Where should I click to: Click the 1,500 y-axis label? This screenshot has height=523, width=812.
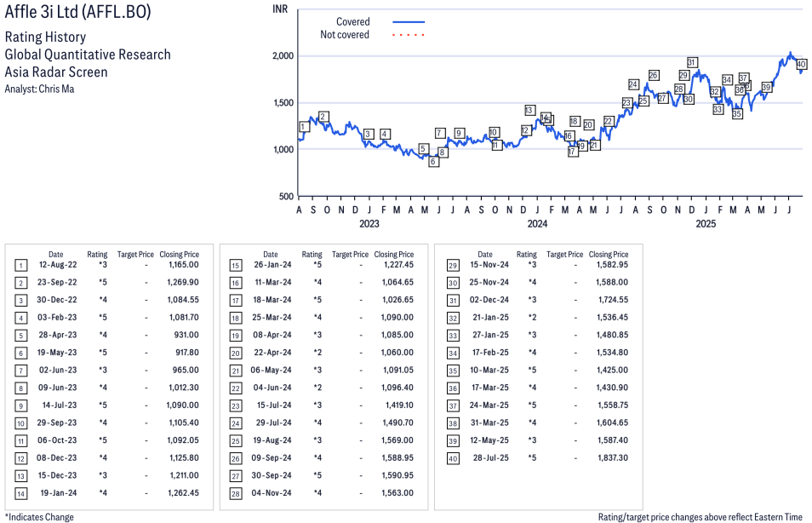283,102
